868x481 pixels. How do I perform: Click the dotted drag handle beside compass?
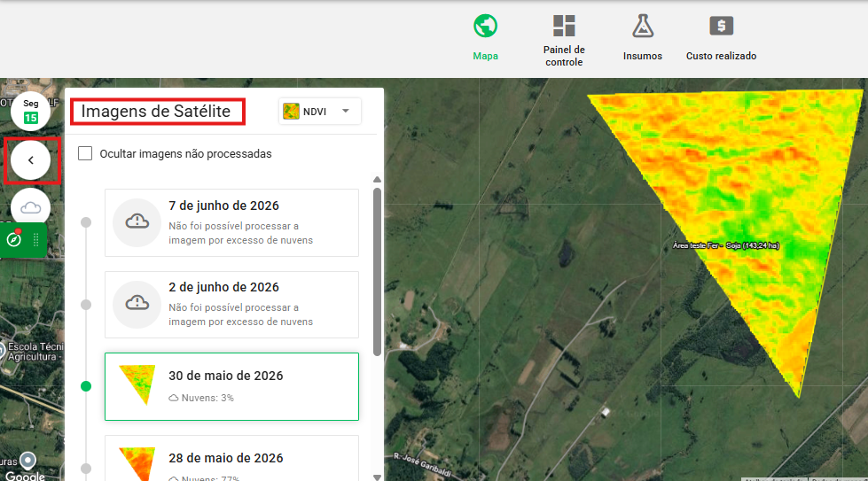36,239
